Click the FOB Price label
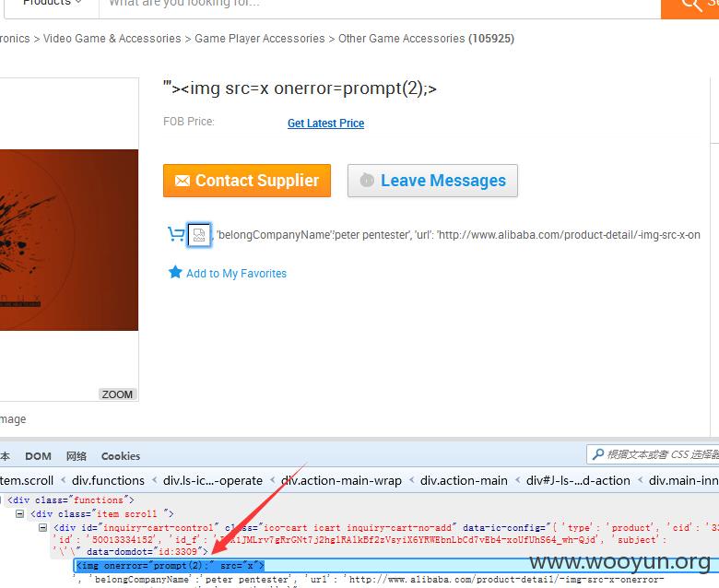 click(189, 122)
